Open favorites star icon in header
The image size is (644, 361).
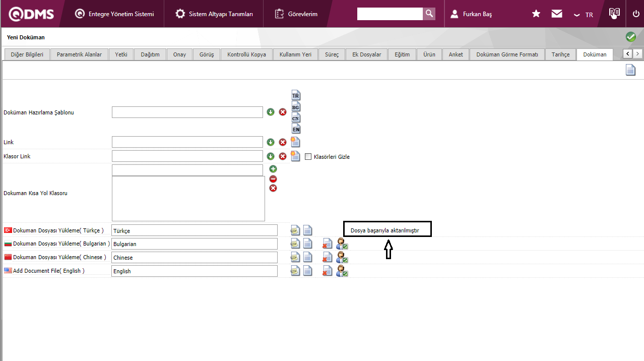point(536,14)
